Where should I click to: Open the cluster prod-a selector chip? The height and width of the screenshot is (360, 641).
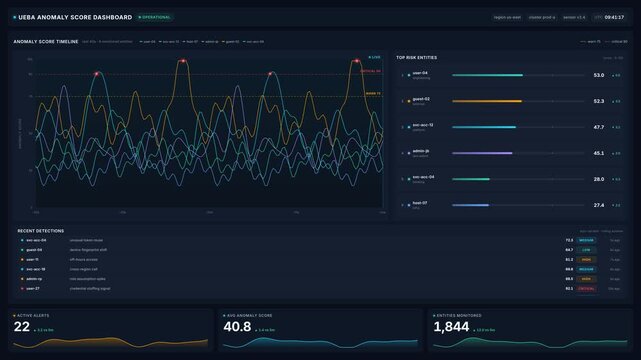coord(542,17)
